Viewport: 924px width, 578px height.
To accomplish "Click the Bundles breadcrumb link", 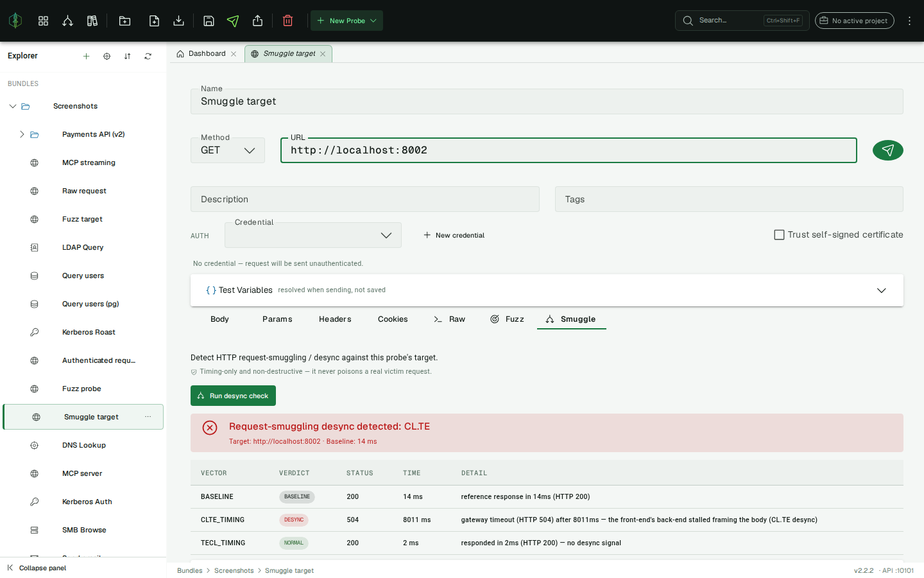I will pos(189,570).
